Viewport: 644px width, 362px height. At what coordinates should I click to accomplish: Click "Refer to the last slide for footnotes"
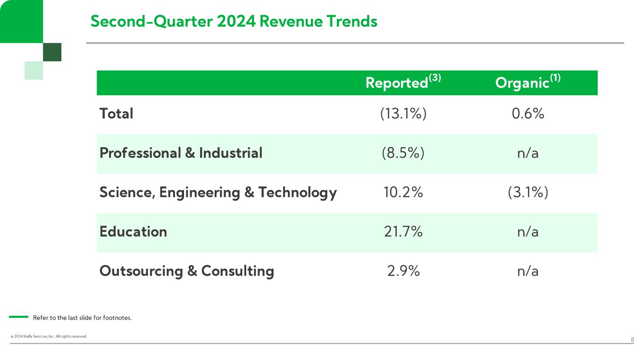tap(82, 318)
